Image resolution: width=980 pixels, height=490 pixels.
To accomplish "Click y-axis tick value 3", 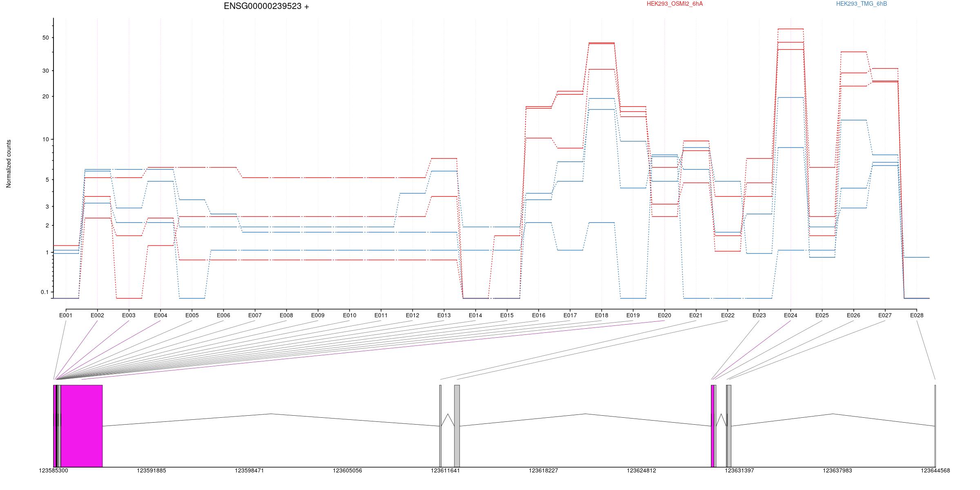I will point(47,207).
